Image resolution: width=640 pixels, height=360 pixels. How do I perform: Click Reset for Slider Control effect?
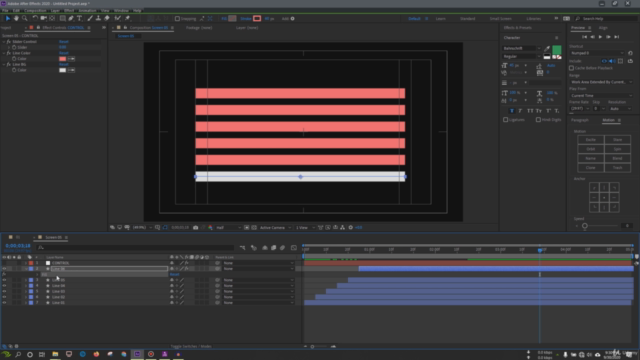pos(64,42)
